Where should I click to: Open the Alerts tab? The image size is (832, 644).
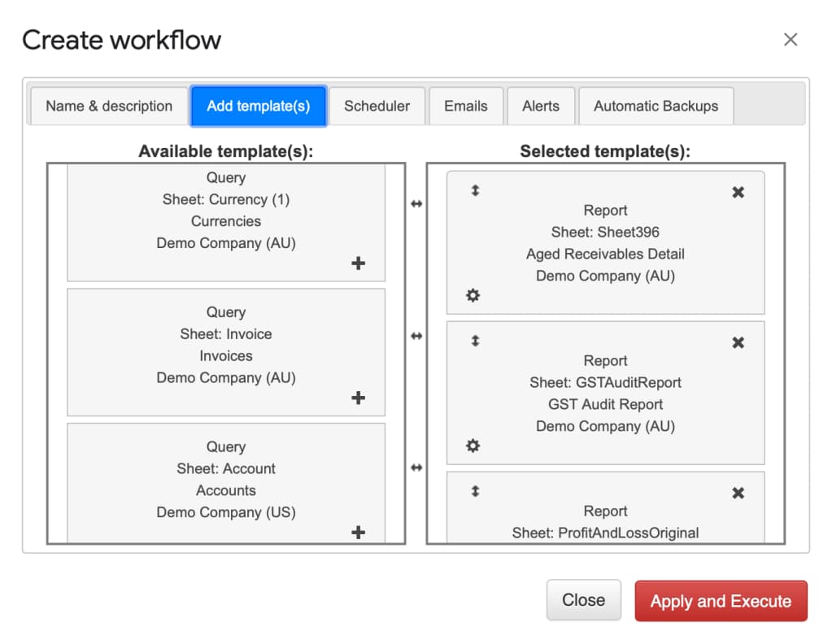point(541,107)
